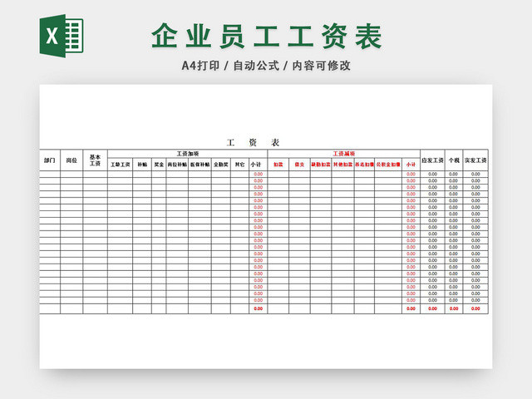Click the bold total 0.00 under 工资加项 小计
This screenshot has width=532, height=399.
pyautogui.click(x=259, y=308)
